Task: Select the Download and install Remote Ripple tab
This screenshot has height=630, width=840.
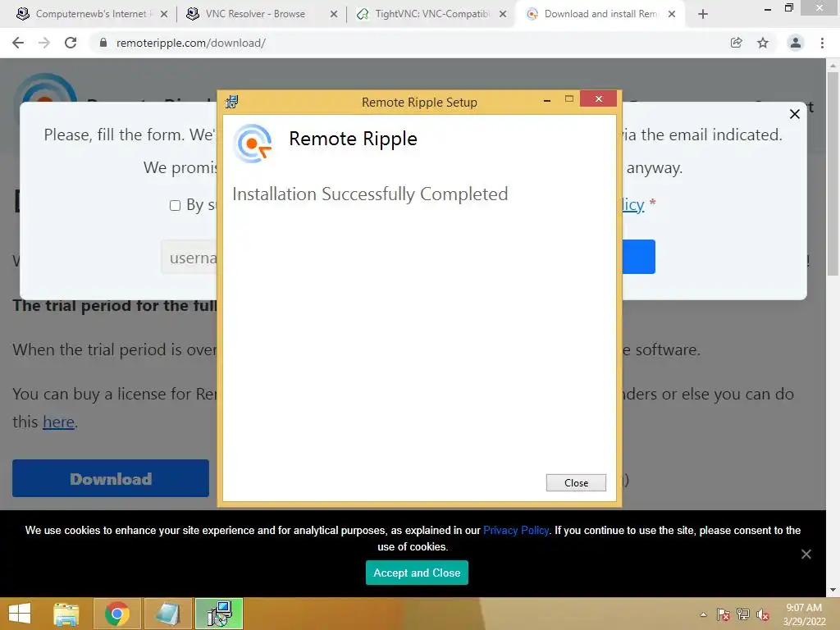Action: 600,14
